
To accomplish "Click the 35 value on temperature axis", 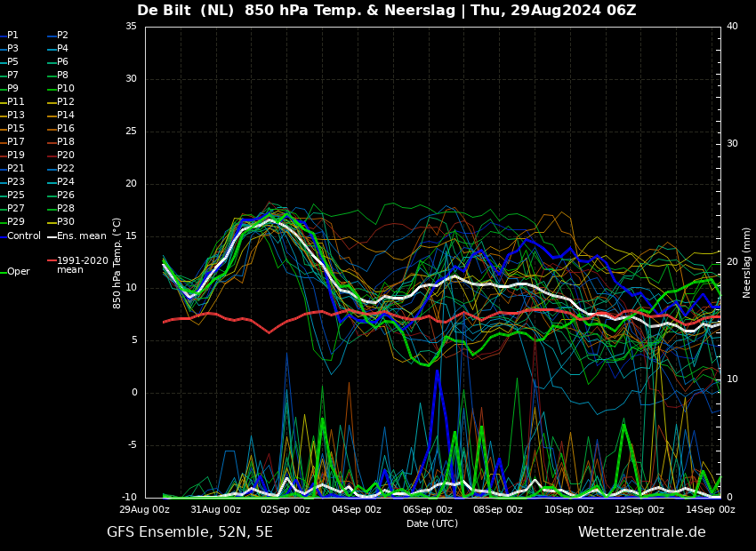I will coord(131,27).
